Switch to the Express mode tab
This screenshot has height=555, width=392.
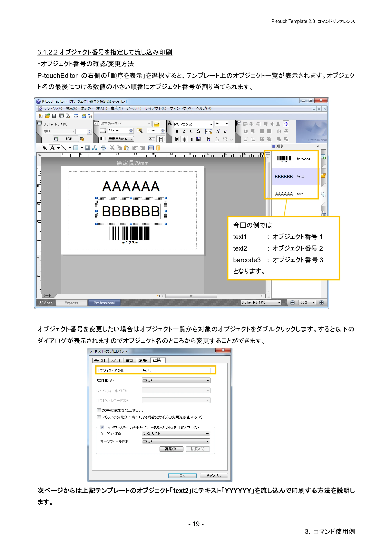tap(71, 303)
